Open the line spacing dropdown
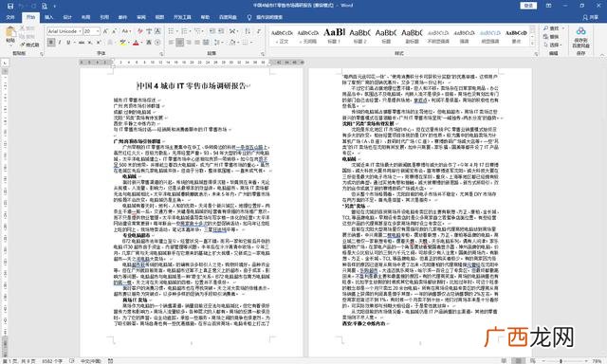This screenshot has height=364, width=607. 218,42
